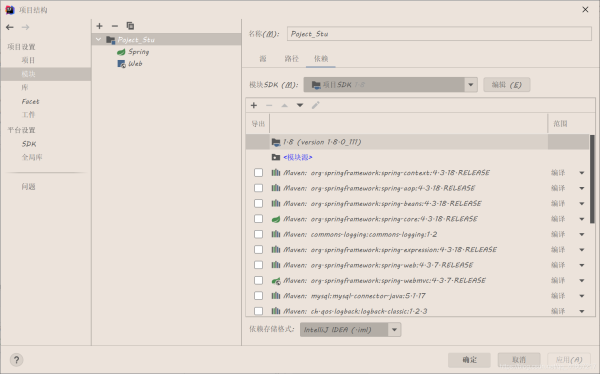This screenshot has height=374, width=600.
Task: Click mysql-connector-java library icon
Action: 276,296
